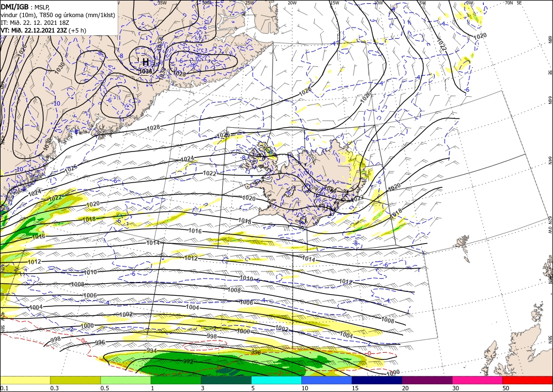Select the 15W longitude label at top
The width and height of the screenshot is (553, 392).
[335, 3]
